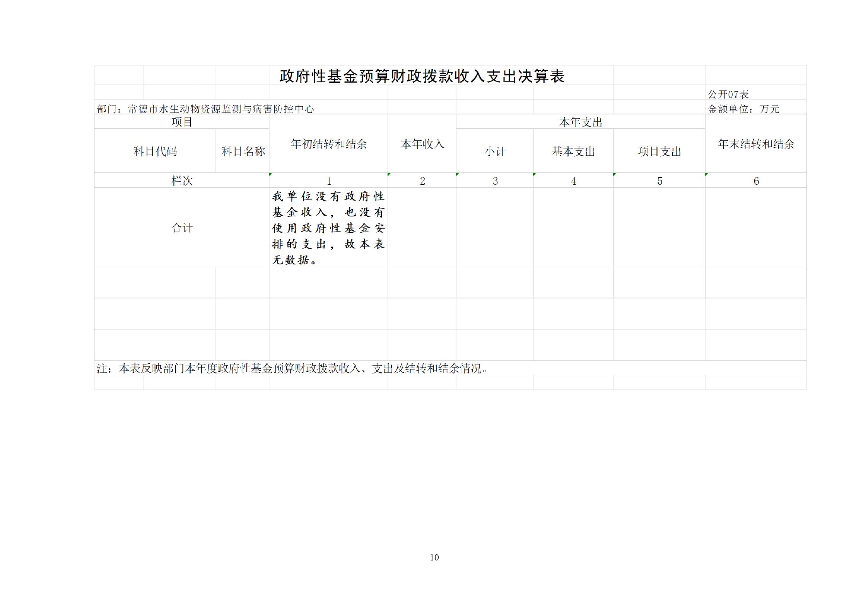
Task: Click the 小计 sub-header cell
Action: coord(495,151)
